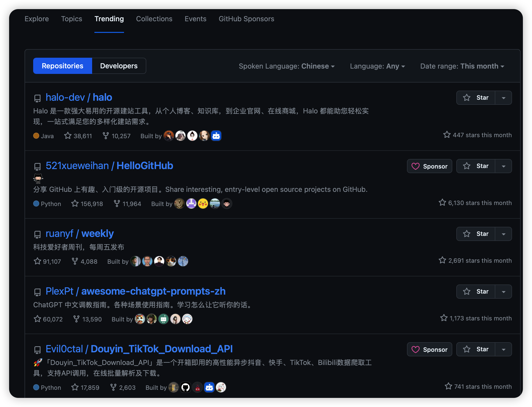Click the repository icon beside PlexPt / awesome-chatgpt-prompts-zh

click(37, 292)
